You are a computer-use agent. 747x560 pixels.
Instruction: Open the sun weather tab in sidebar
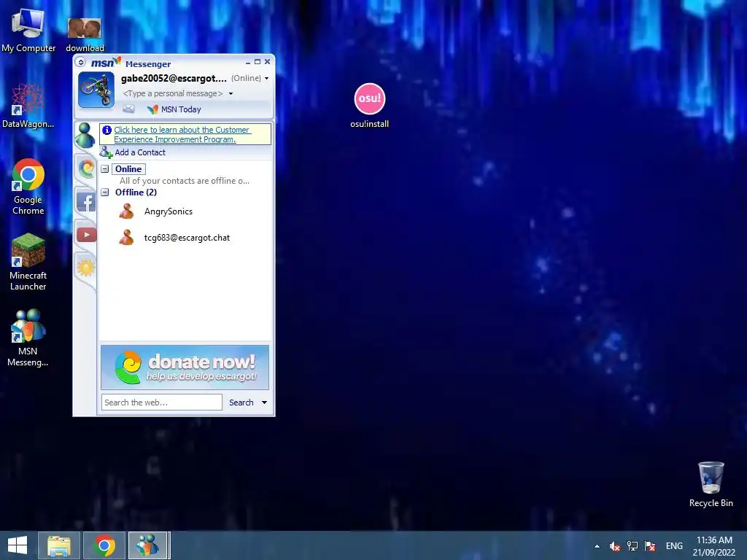click(86, 268)
